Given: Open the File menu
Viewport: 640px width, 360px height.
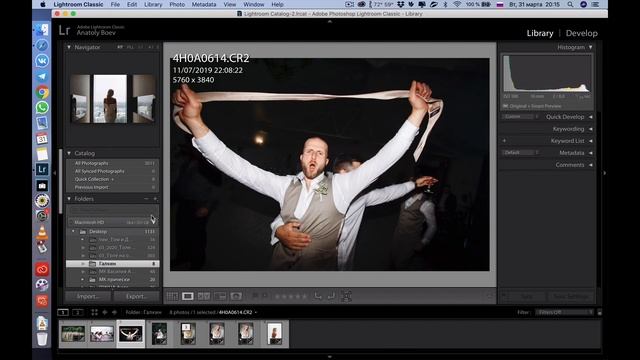Looking at the screenshot, I should tap(115, 4).
